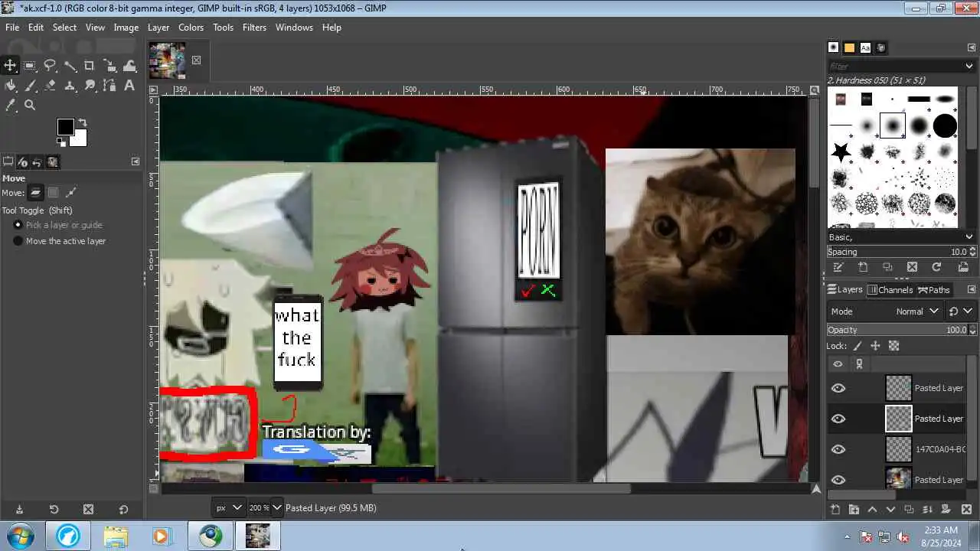This screenshot has height=551, width=980.
Task: Toggle lock position and size
Action: pos(875,346)
